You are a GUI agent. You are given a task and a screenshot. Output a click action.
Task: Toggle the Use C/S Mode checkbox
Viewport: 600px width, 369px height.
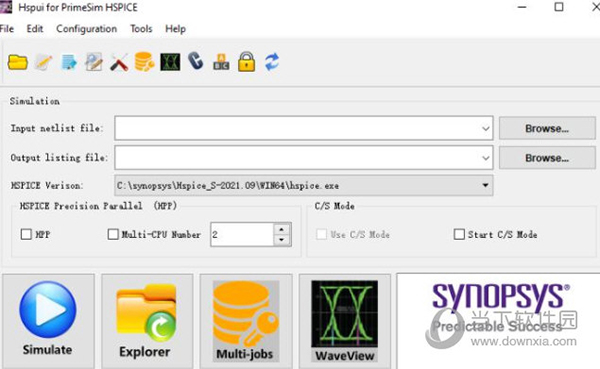click(321, 234)
